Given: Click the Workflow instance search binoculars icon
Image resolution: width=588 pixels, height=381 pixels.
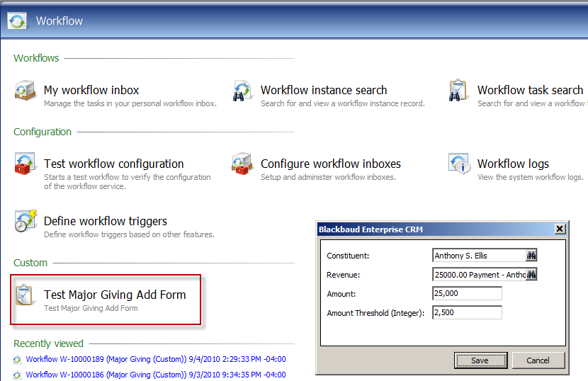Looking at the screenshot, I should click(x=242, y=91).
